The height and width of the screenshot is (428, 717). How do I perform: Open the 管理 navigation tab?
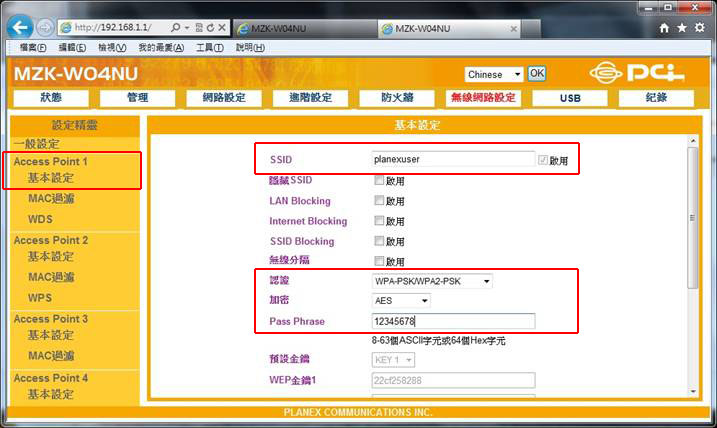pos(138,98)
